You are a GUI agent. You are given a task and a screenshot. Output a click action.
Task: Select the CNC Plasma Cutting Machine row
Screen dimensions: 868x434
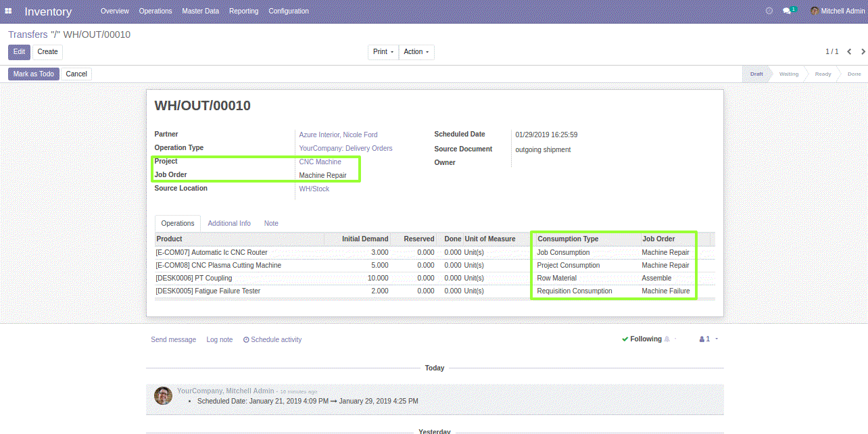click(x=435, y=265)
